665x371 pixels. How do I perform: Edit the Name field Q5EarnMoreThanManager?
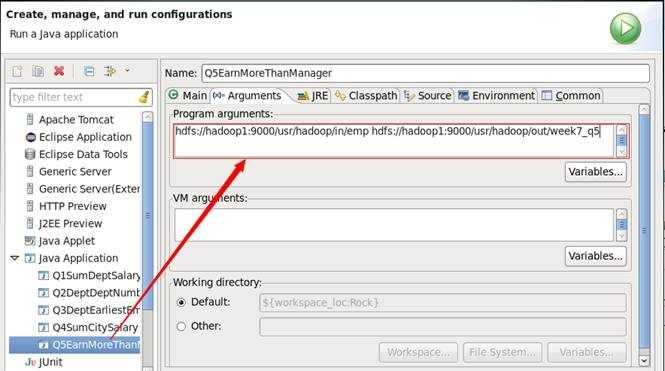click(425, 73)
